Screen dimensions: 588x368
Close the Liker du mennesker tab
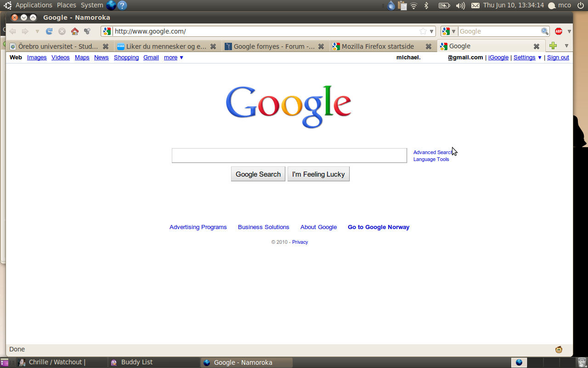(x=213, y=46)
